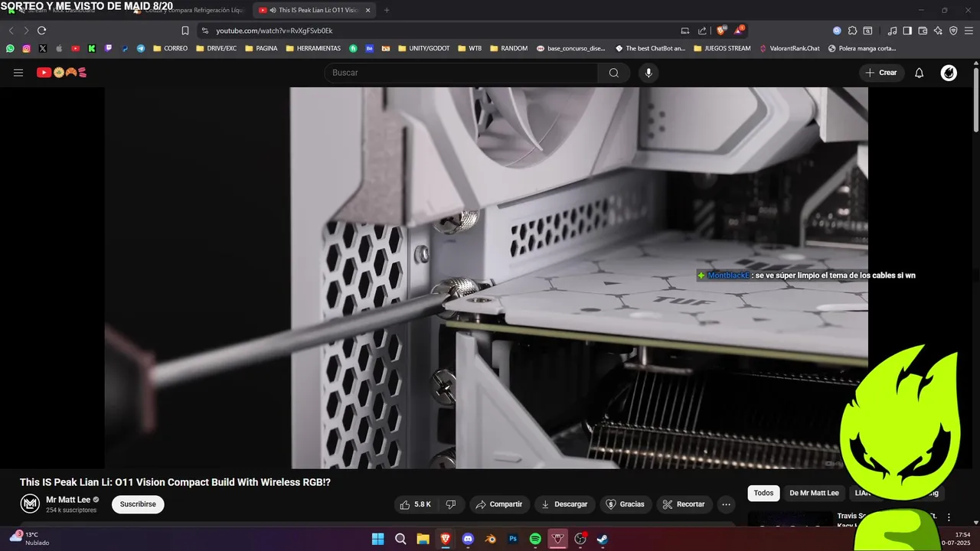
Task: Open the Recortar clip button
Action: 684,504
